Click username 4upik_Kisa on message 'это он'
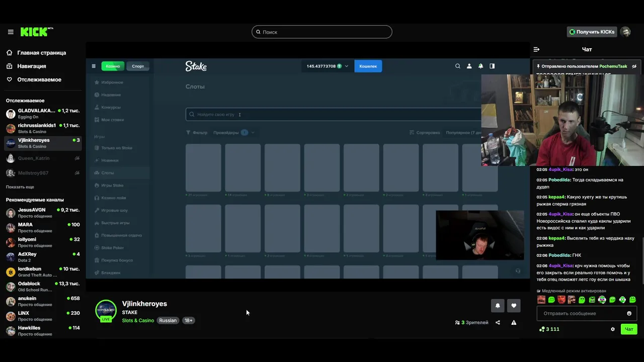The width and height of the screenshot is (644, 362). tap(560, 169)
